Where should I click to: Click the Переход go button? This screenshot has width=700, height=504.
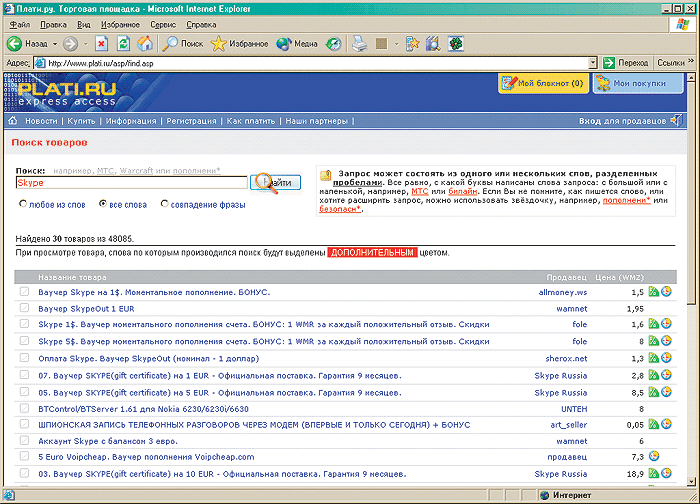(626, 63)
